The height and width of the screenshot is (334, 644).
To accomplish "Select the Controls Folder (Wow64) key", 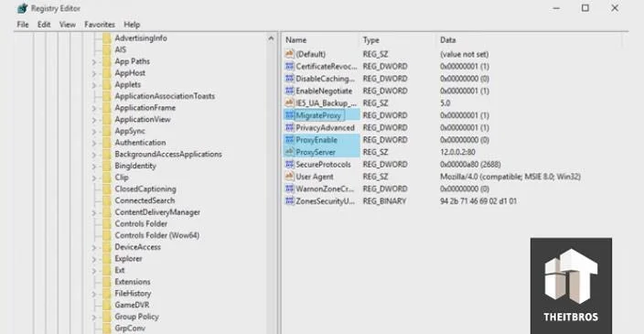I will (x=157, y=235).
